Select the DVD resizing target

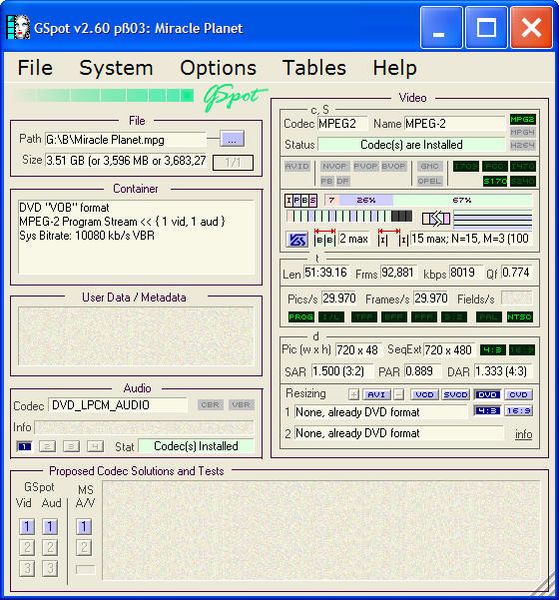pos(487,395)
